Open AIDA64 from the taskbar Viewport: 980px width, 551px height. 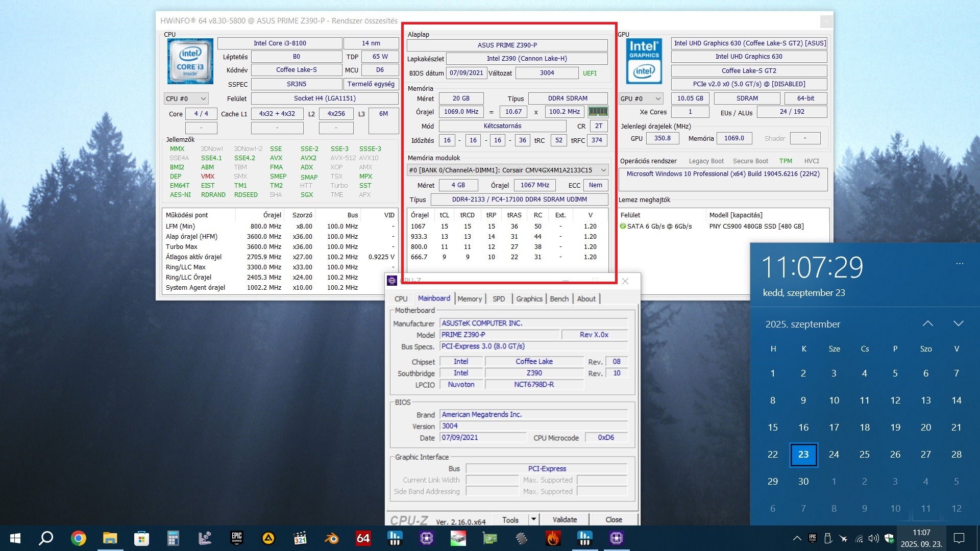coord(363,538)
